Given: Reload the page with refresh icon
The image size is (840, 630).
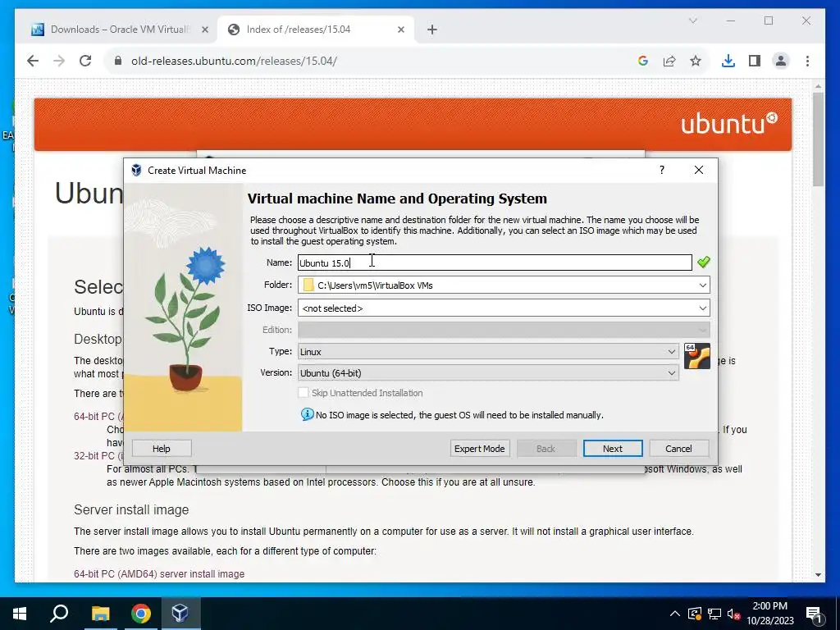Looking at the screenshot, I should [x=85, y=61].
